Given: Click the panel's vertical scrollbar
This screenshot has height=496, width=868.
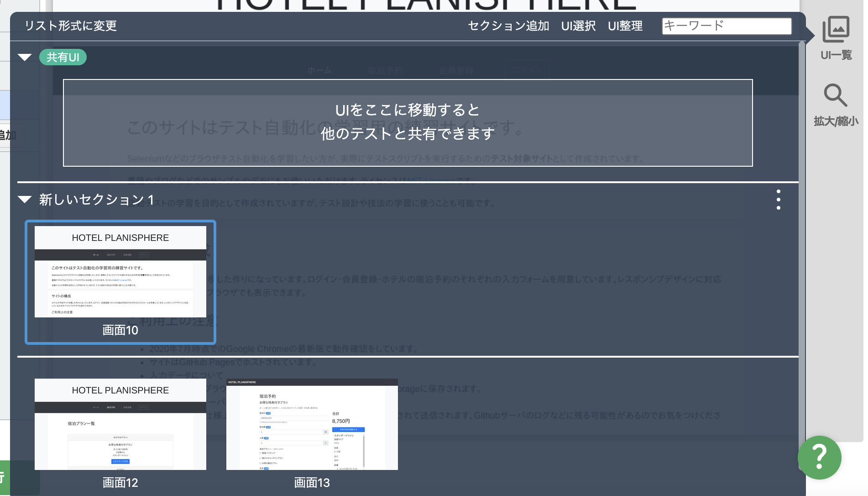Looking at the screenshot, I should coord(802,256).
